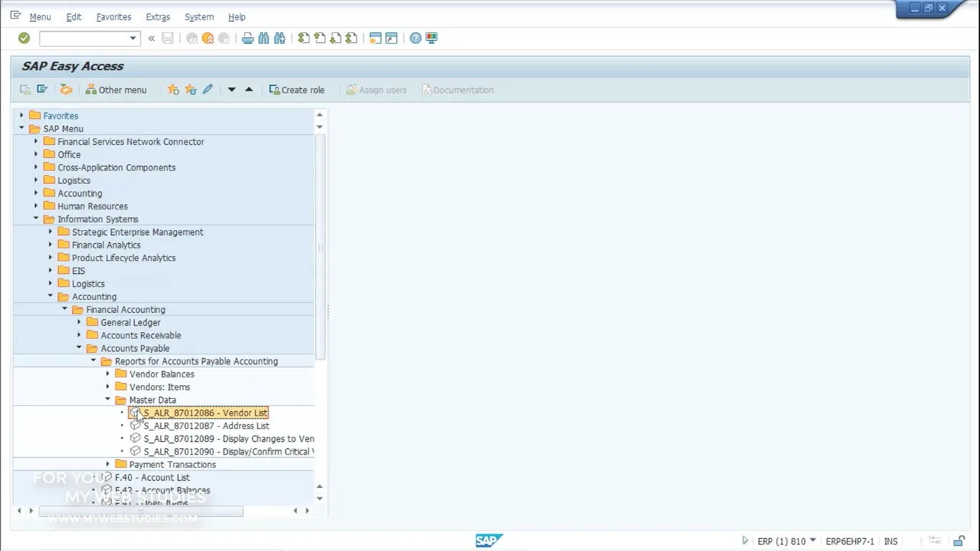This screenshot has height=551, width=980.
Task: Click the status bar expand triangle icon
Action: [745, 541]
